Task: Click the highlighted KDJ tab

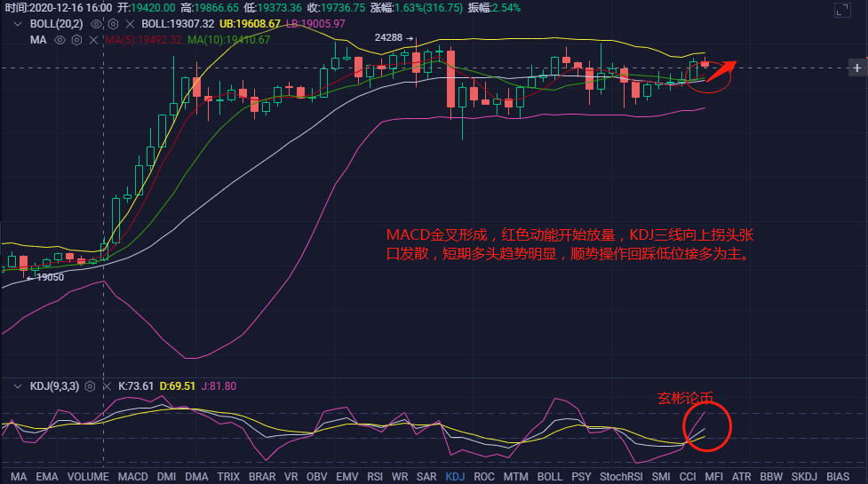Action: click(x=455, y=477)
